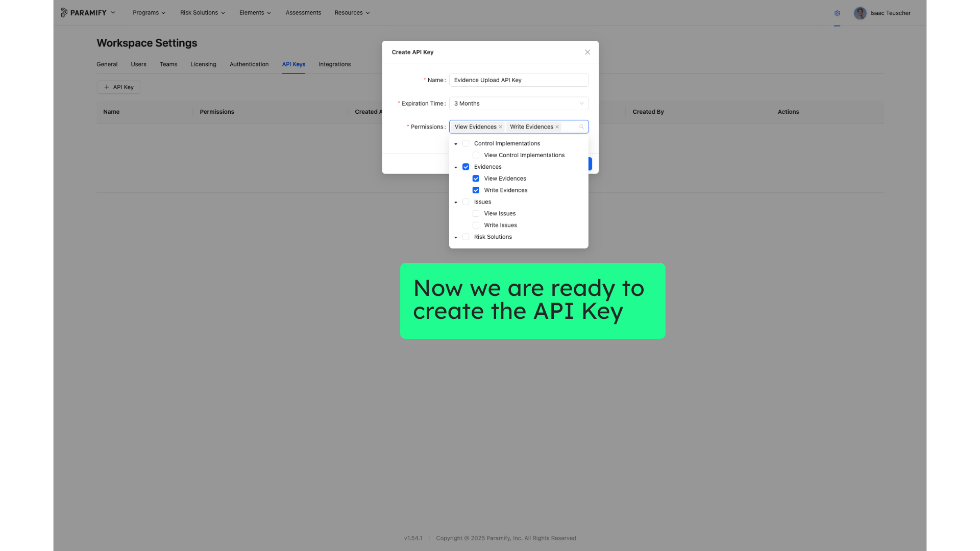Viewport: 980px width, 551px height.
Task: Click inside the Permissions select box
Action: (x=519, y=127)
